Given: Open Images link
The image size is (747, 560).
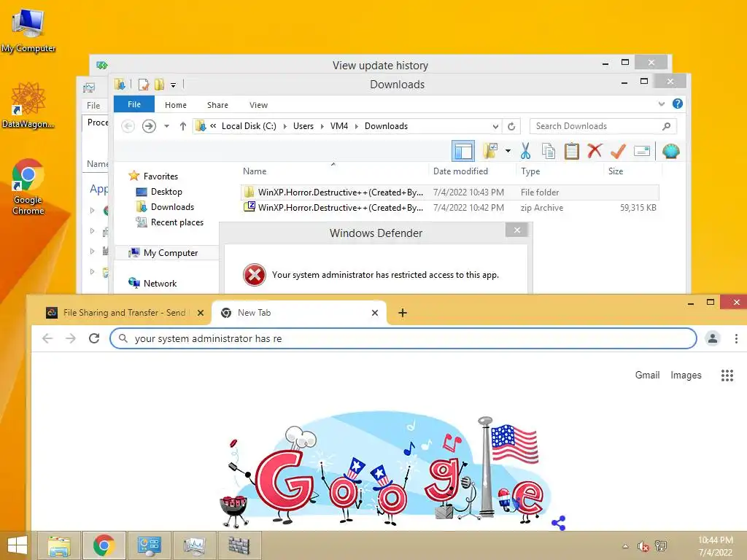Looking at the screenshot, I should click(686, 376).
